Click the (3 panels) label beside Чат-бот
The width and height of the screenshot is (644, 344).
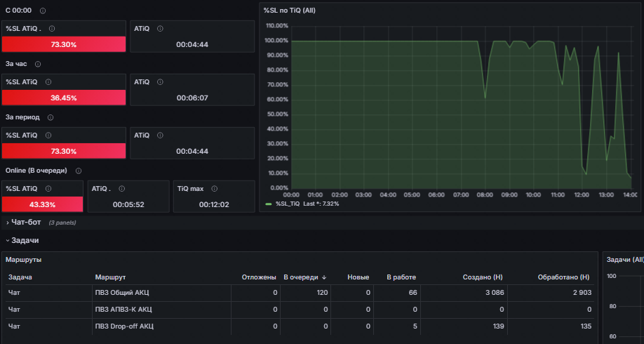click(x=62, y=223)
